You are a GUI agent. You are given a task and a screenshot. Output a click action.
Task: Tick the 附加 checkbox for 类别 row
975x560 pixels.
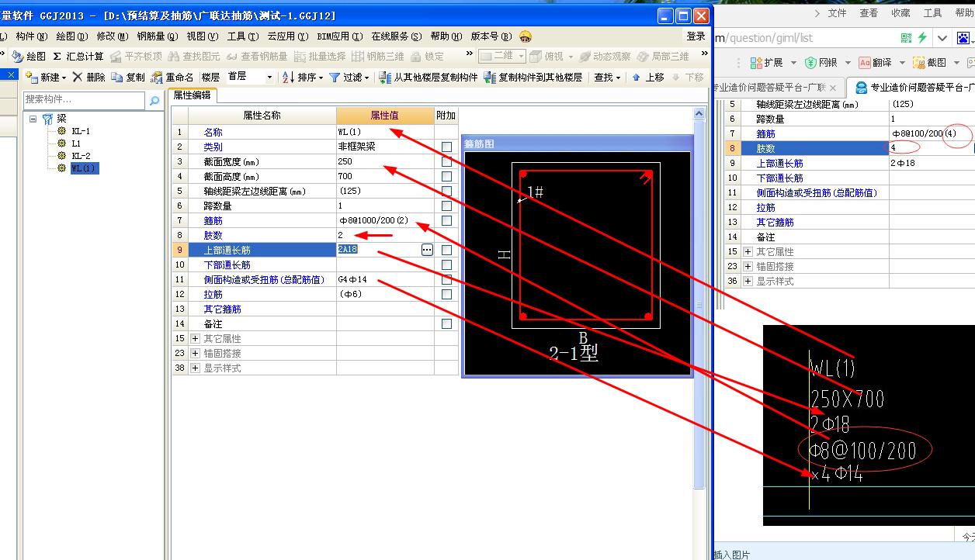[x=446, y=147]
